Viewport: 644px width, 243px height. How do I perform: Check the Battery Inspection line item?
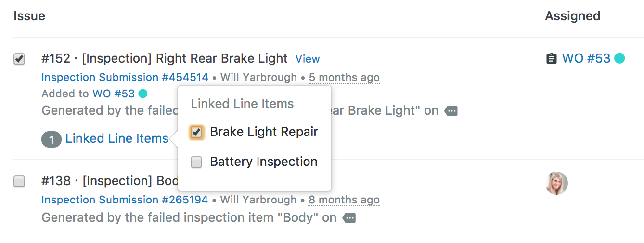tap(196, 162)
